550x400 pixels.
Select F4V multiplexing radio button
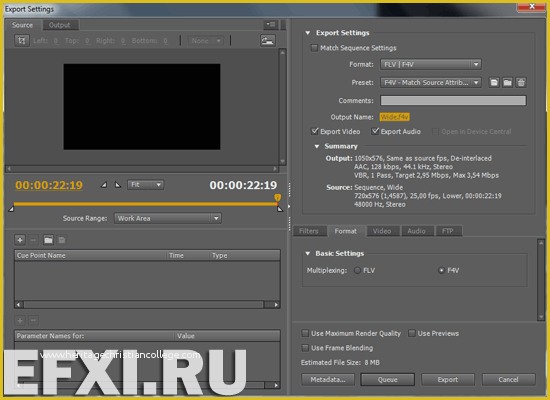pyautogui.click(x=441, y=270)
